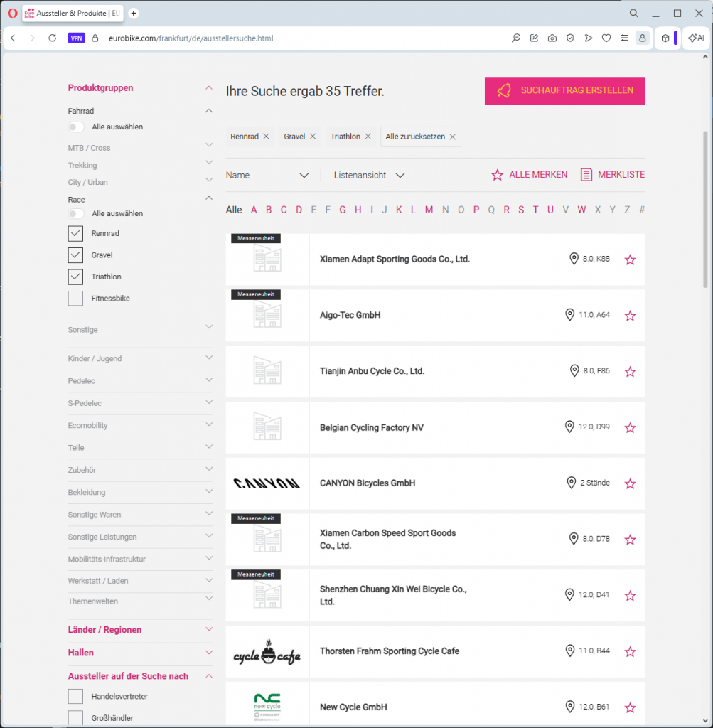
Task: Select the 'Alle' alphabet filter
Action: coord(234,210)
